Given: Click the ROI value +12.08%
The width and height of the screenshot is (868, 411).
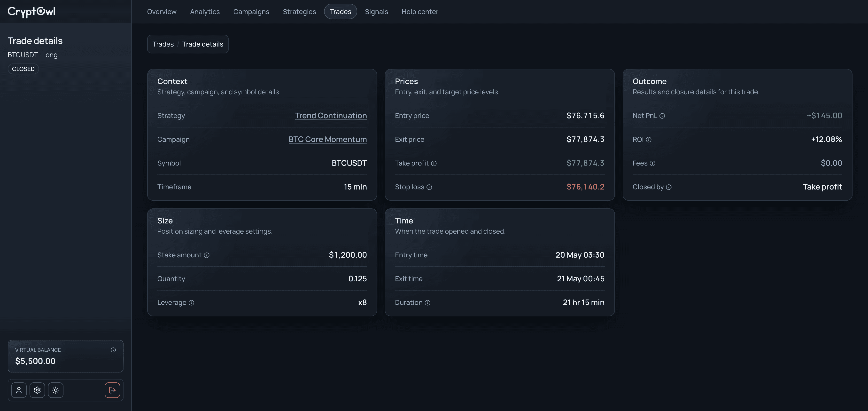Looking at the screenshot, I should tap(827, 139).
